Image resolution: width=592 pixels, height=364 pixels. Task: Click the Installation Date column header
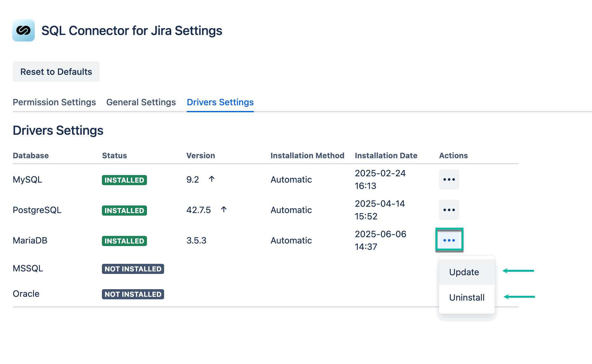tap(386, 155)
